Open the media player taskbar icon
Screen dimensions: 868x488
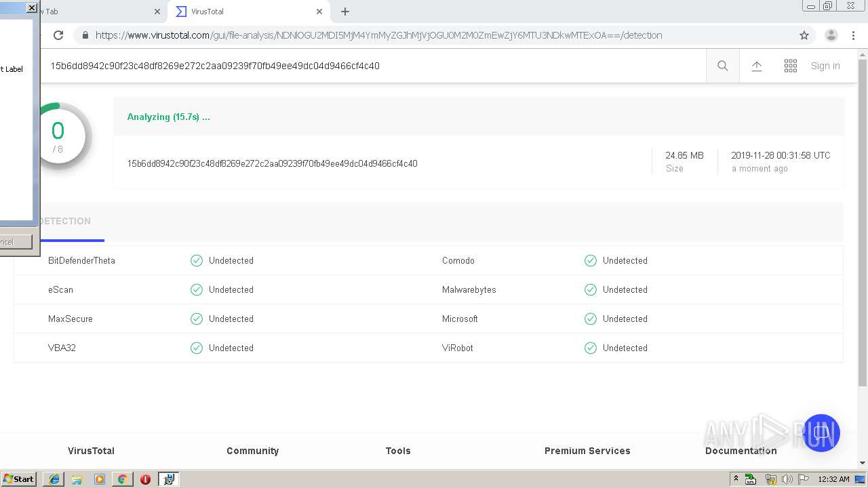pos(100,479)
